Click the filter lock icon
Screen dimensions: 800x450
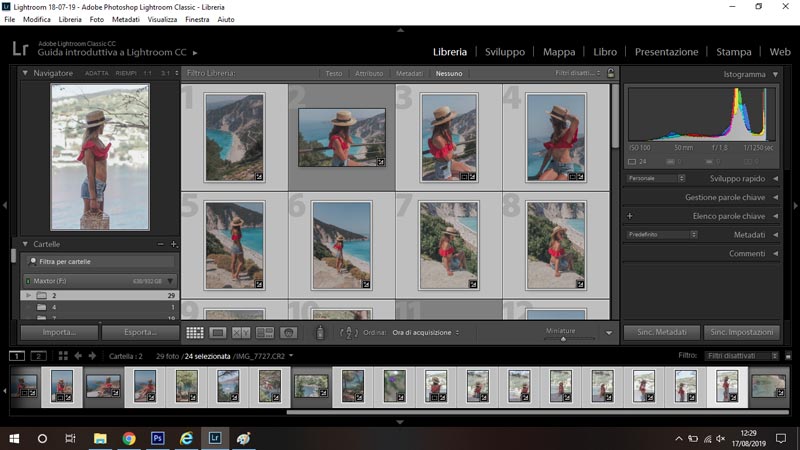(611, 73)
